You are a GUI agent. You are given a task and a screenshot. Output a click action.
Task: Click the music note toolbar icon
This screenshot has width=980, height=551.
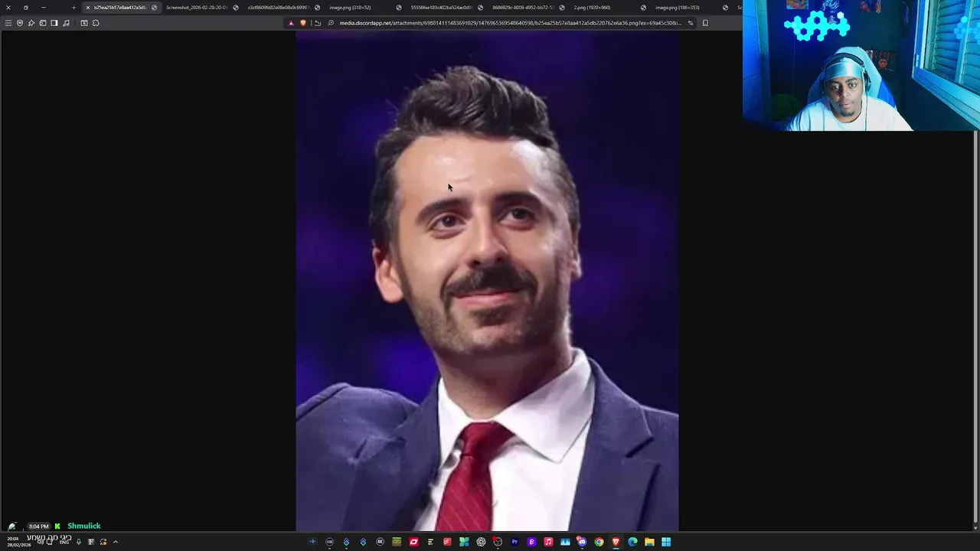[66, 23]
